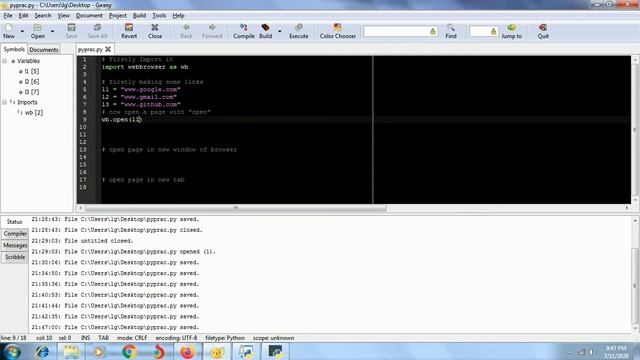Click line 9 wb.open code text

[x=121, y=120]
